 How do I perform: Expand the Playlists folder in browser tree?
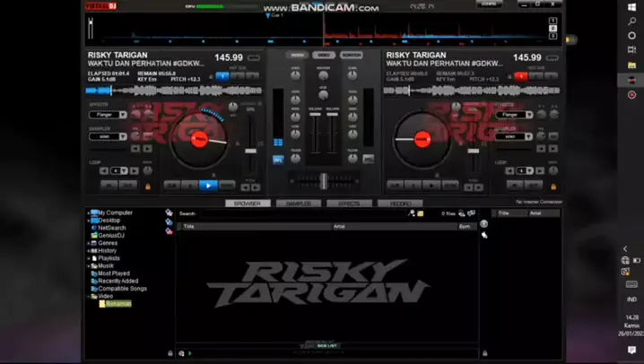click(x=91, y=258)
